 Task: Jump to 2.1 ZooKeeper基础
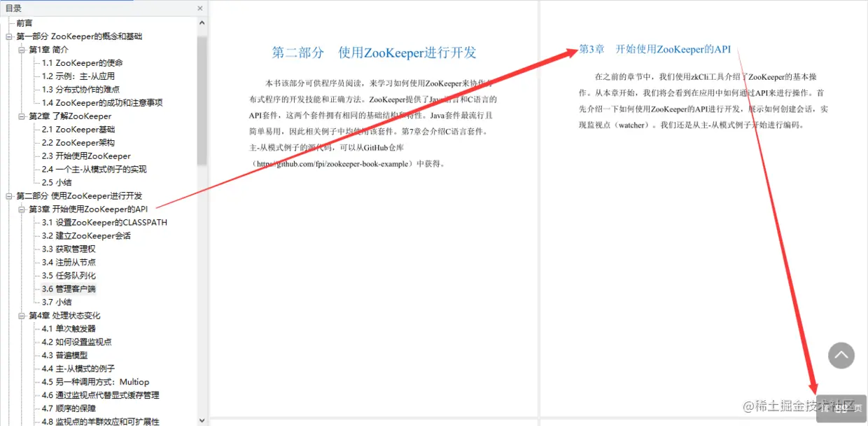coord(78,130)
